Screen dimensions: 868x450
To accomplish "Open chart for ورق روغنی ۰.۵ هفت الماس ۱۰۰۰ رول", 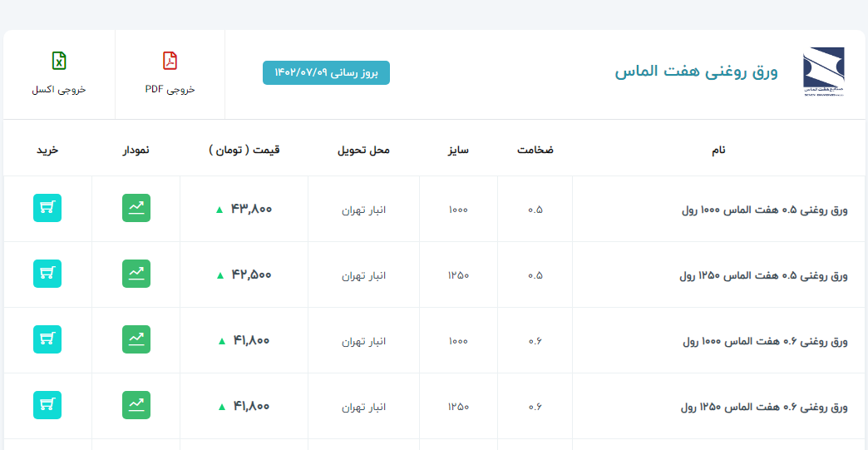I will point(136,208).
